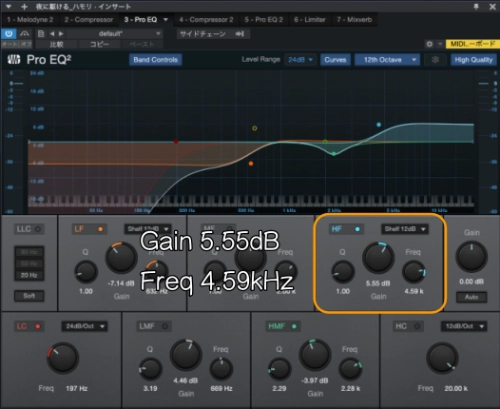This screenshot has width=500, height=409.
Task: Click the HF Gain knob
Action: (x=378, y=258)
